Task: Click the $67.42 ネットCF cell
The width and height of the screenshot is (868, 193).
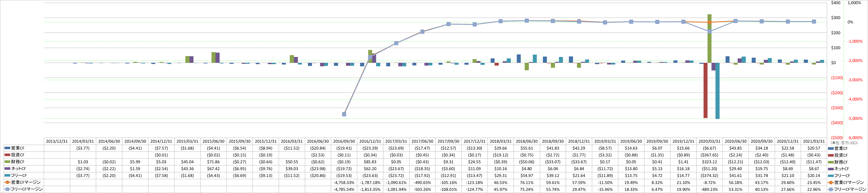Action: coord(214,169)
